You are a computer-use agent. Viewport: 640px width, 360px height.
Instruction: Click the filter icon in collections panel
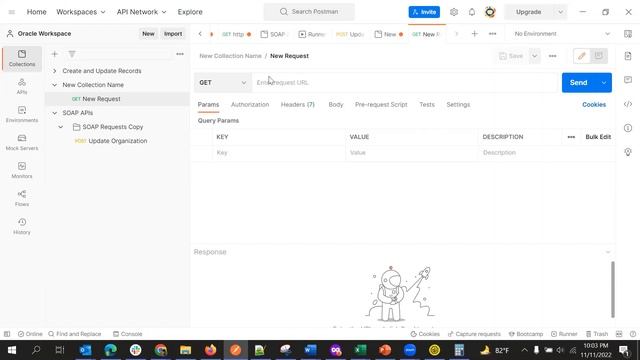tap(72, 54)
